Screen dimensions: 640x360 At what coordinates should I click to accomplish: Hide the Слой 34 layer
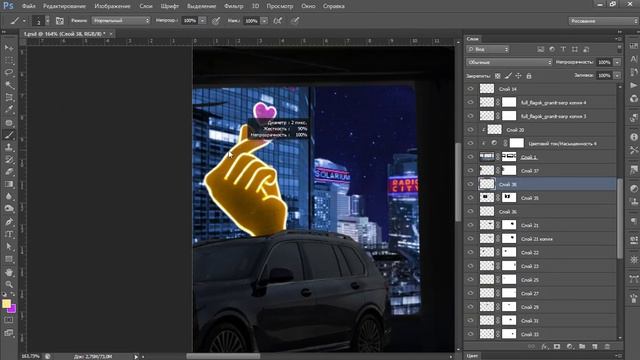click(470, 89)
